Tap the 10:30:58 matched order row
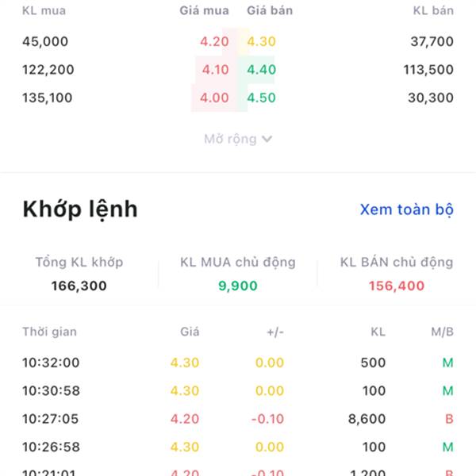This screenshot has height=476, width=476. pyautogui.click(x=238, y=390)
